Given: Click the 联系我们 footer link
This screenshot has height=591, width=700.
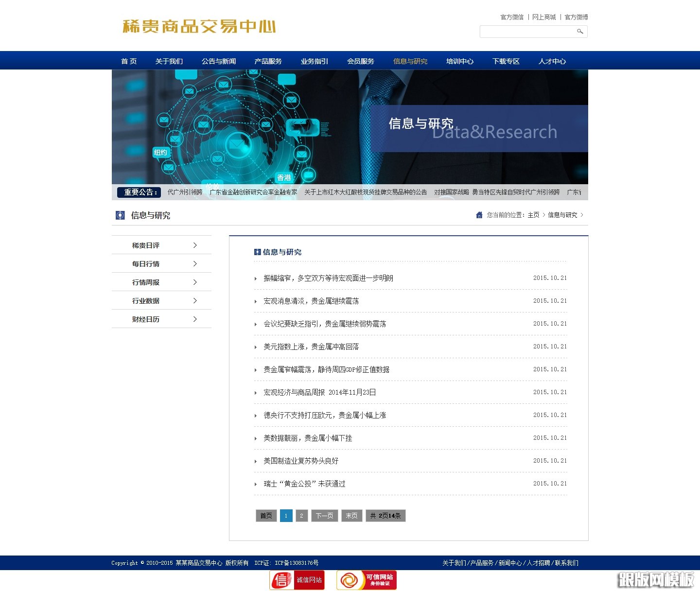Looking at the screenshot, I should [567, 563].
